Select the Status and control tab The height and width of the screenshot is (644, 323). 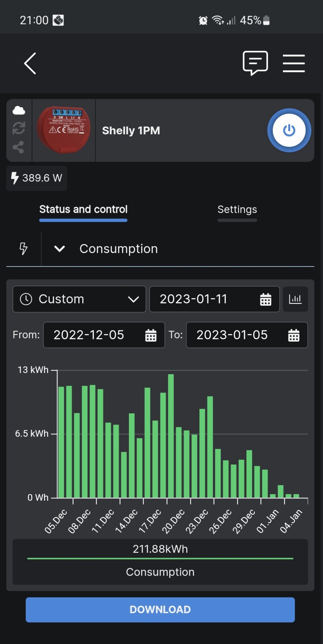83,209
